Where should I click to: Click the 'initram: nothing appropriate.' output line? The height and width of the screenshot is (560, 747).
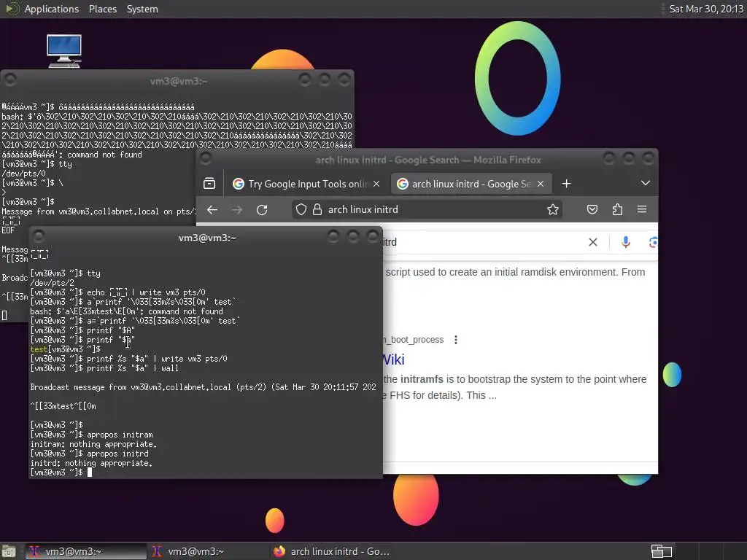(93, 444)
